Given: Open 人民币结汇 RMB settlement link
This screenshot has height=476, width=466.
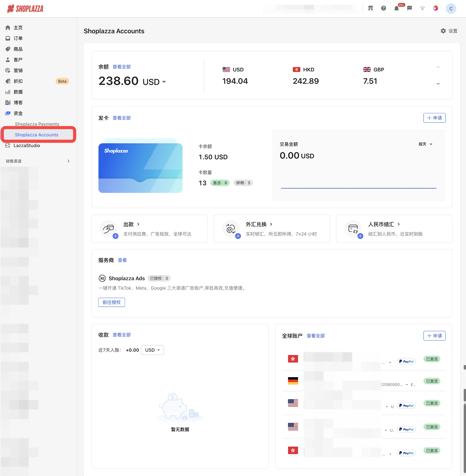Looking at the screenshot, I should (384, 224).
